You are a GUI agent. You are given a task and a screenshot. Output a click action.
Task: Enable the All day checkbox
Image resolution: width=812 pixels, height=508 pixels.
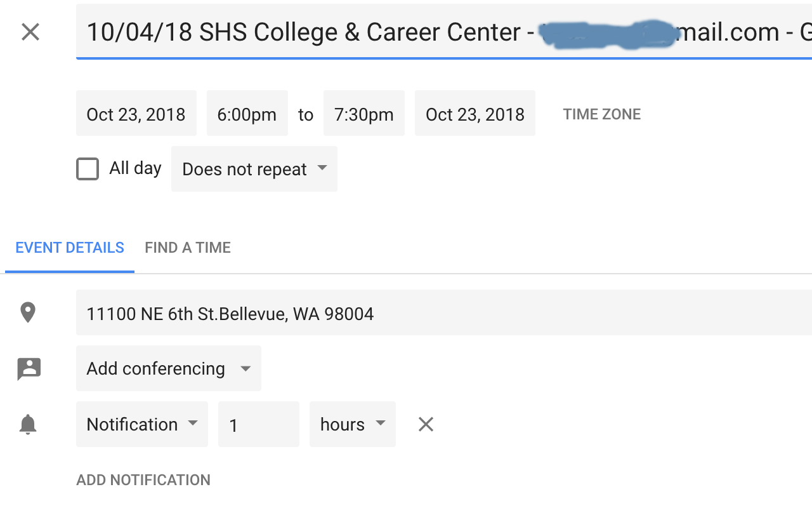(x=88, y=169)
